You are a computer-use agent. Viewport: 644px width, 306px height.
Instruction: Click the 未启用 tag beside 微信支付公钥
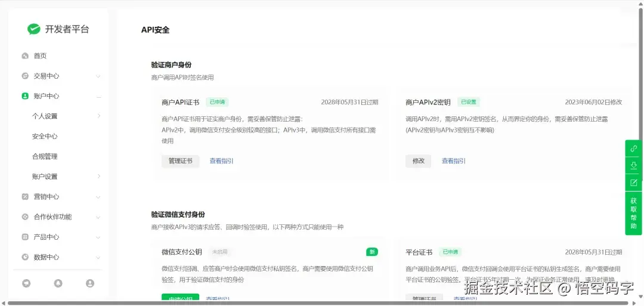coord(219,252)
